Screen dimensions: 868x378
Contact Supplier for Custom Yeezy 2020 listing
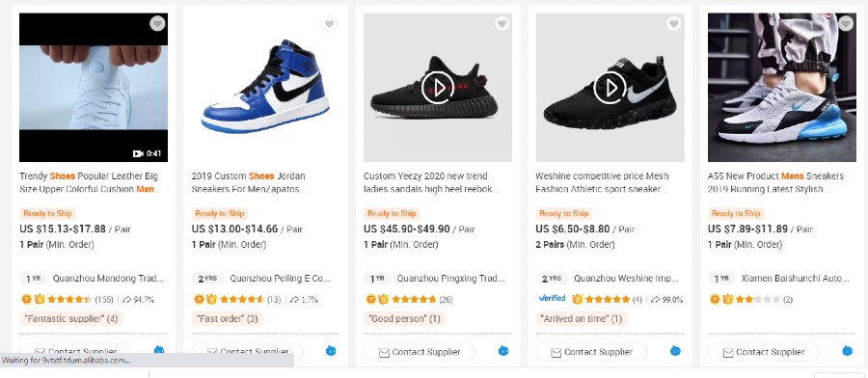point(420,352)
